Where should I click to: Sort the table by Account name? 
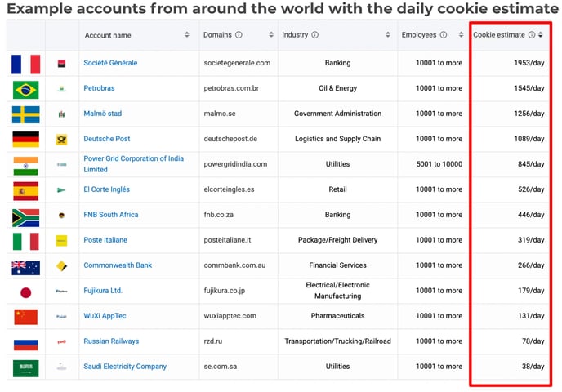187,35
